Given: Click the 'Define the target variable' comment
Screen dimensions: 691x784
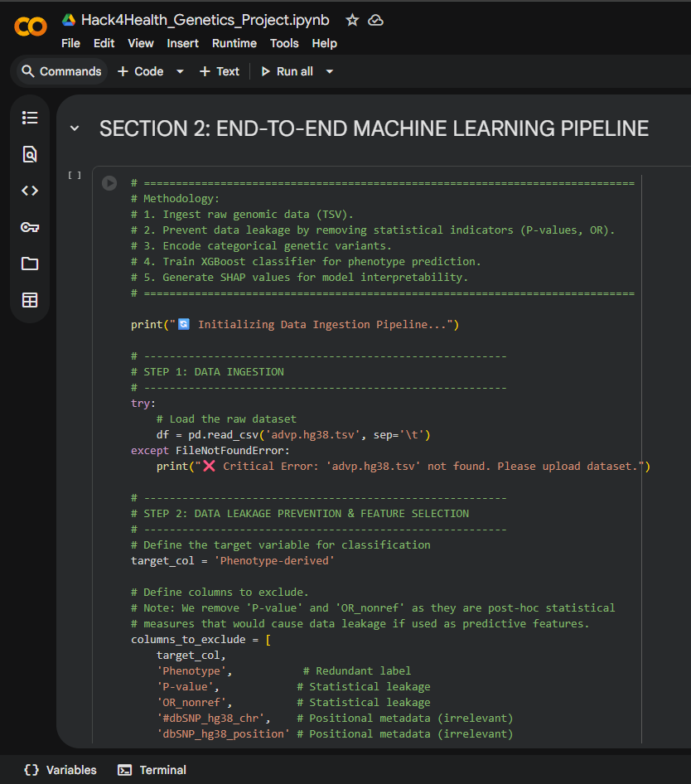Looking at the screenshot, I should [281, 545].
